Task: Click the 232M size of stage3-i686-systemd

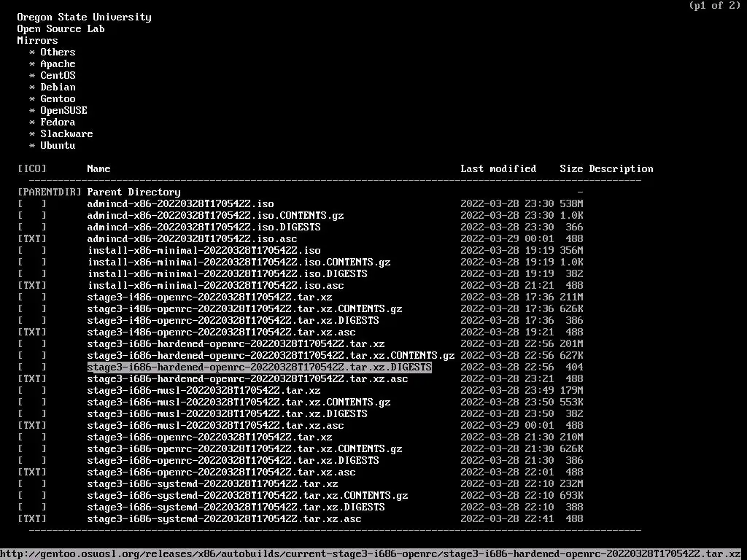Action: [571, 484]
